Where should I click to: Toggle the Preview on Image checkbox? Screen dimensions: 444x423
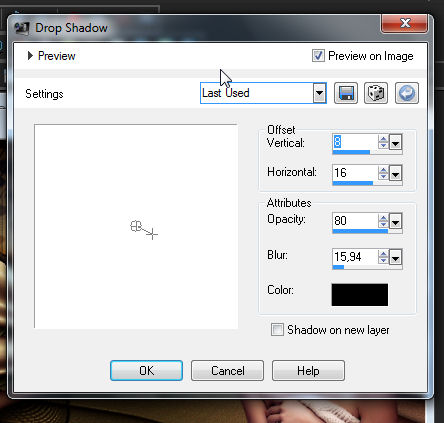[318, 56]
